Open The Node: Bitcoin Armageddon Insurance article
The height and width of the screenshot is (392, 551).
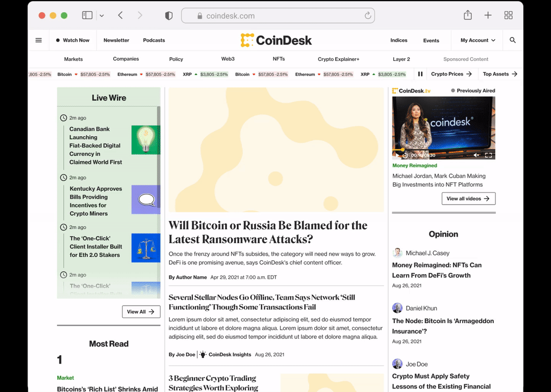coord(443,326)
